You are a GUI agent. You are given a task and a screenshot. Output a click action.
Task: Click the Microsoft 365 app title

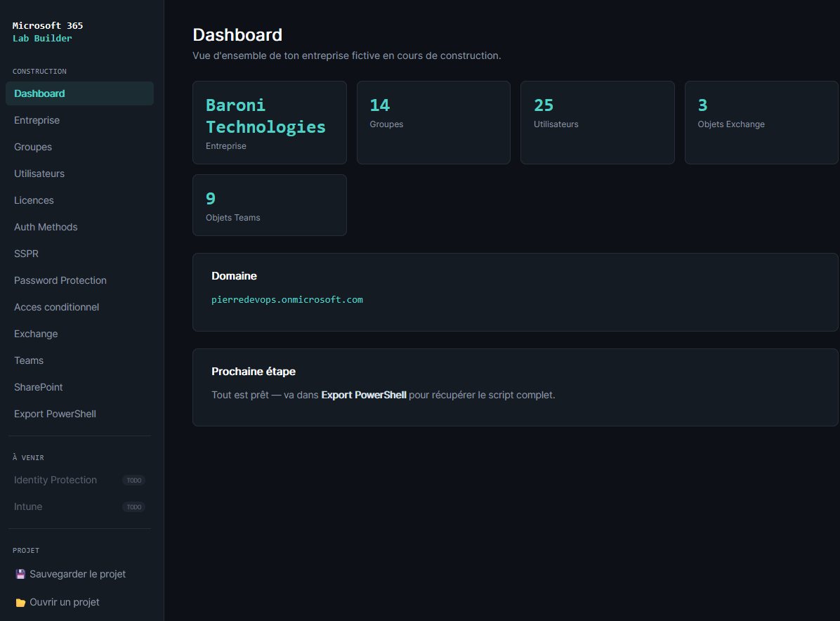tap(48, 25)
